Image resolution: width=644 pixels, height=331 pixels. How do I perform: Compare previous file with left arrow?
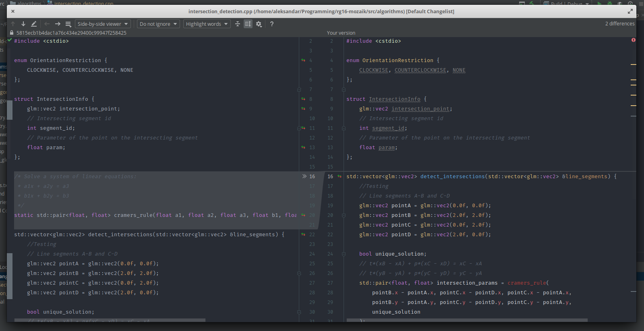47,24
